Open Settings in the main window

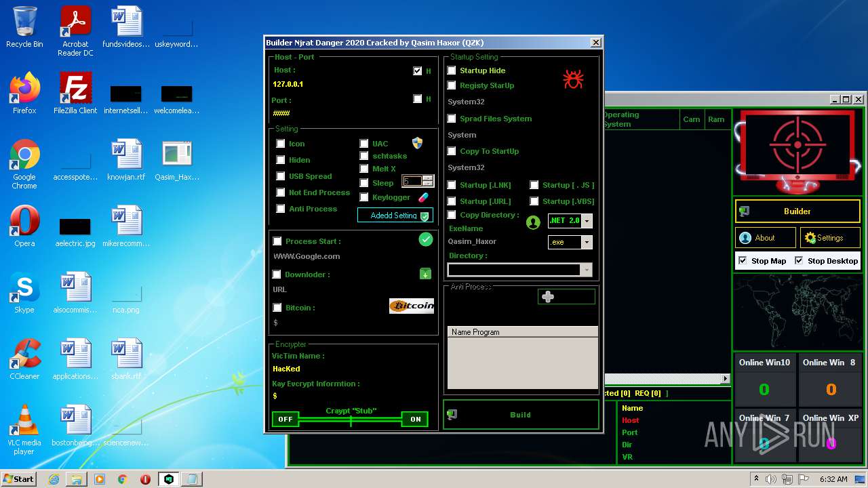coord(830,238)
